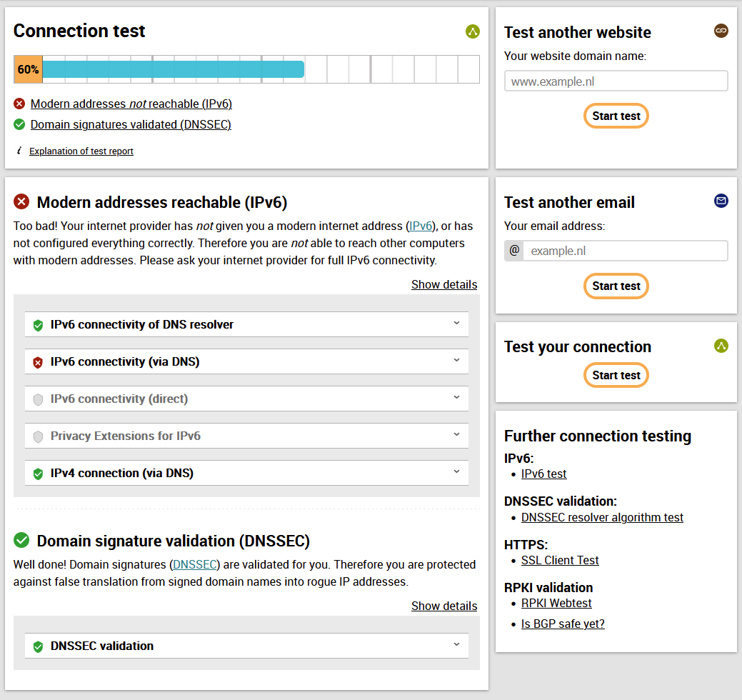Viewport: 742px width, 700px height.
Task: Open Is BGP safe yet? link
Action: tap(563, 624)
